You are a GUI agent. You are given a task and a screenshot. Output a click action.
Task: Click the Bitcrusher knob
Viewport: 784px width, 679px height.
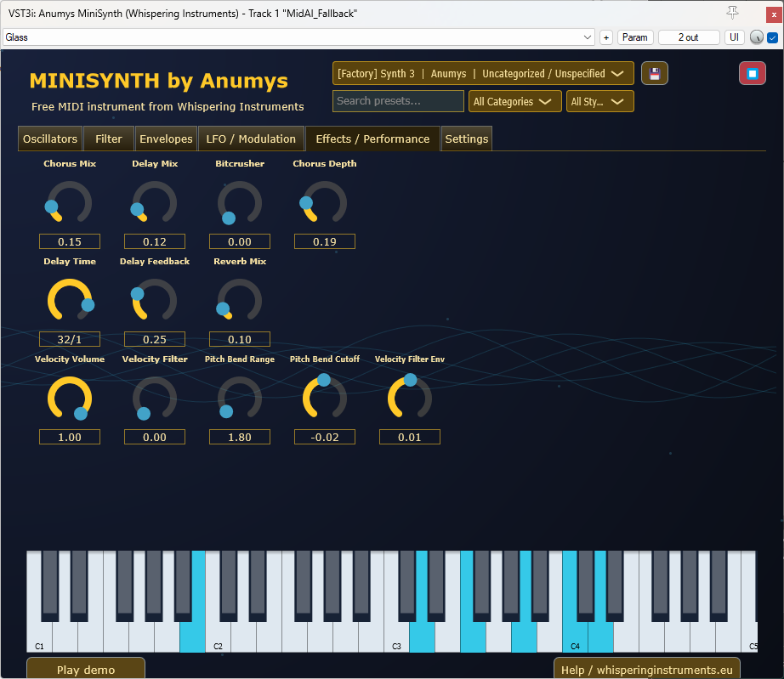(240, 203)
